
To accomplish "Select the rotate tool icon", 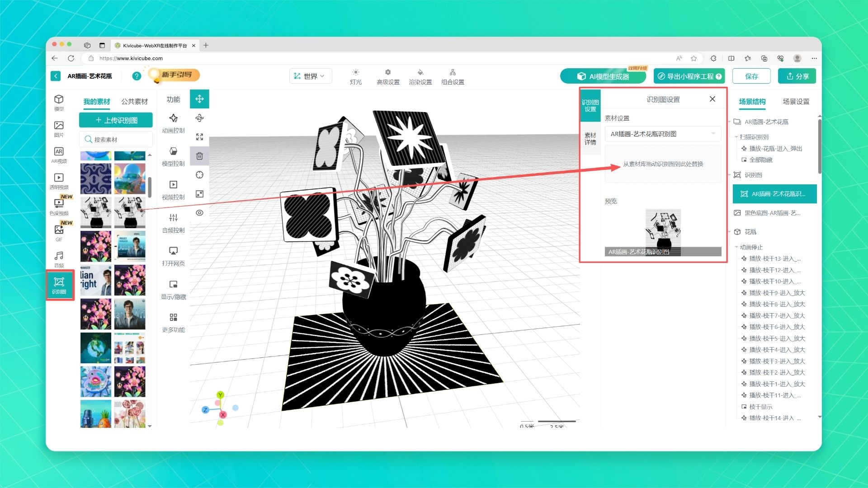I will pyautogui.click(x=199, y=118).
